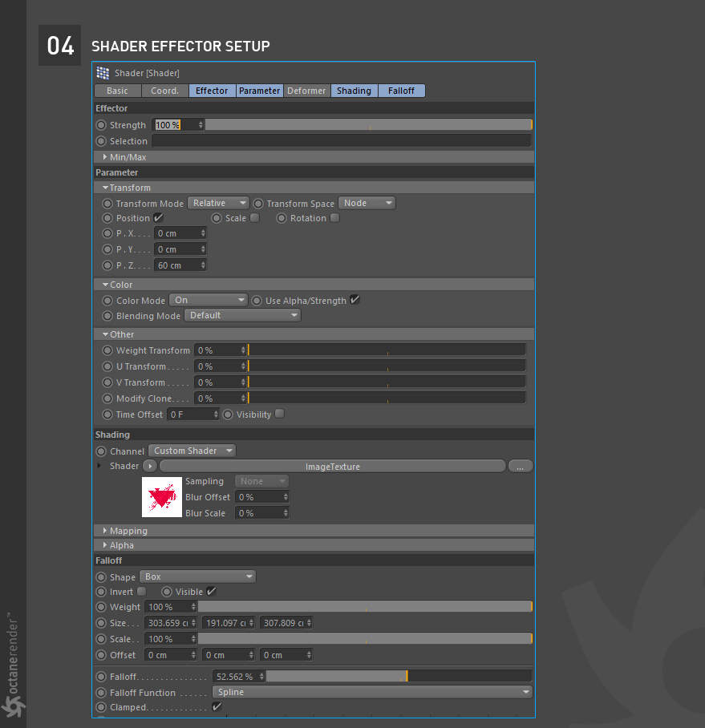705x728 pixels.
Task: Click the Strength animation dot
Action: pyautogui.click(x=101, y=125)
